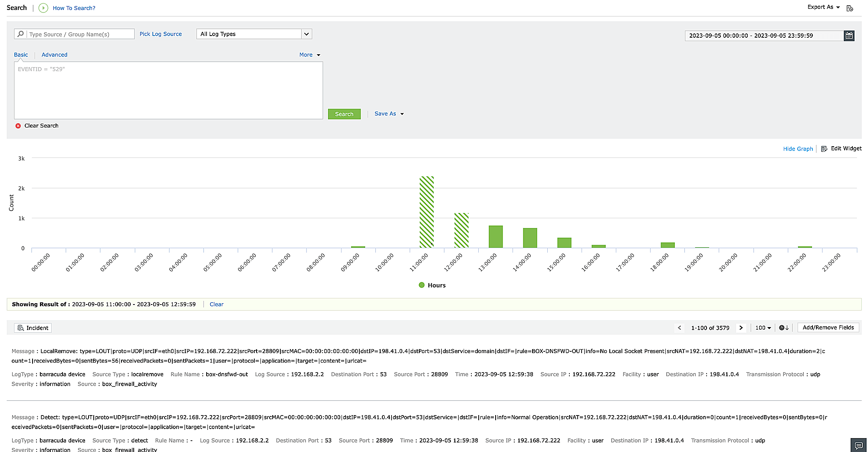868x452 pixels.
Task: Change the 100 results per page dropdown
Action: (763, 328)
